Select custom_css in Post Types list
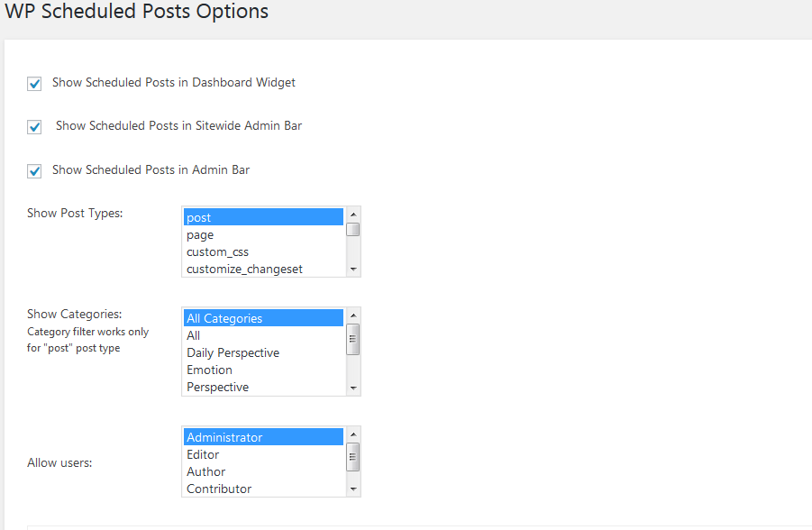This screenshot has width=812, height=530. point(217,252)
